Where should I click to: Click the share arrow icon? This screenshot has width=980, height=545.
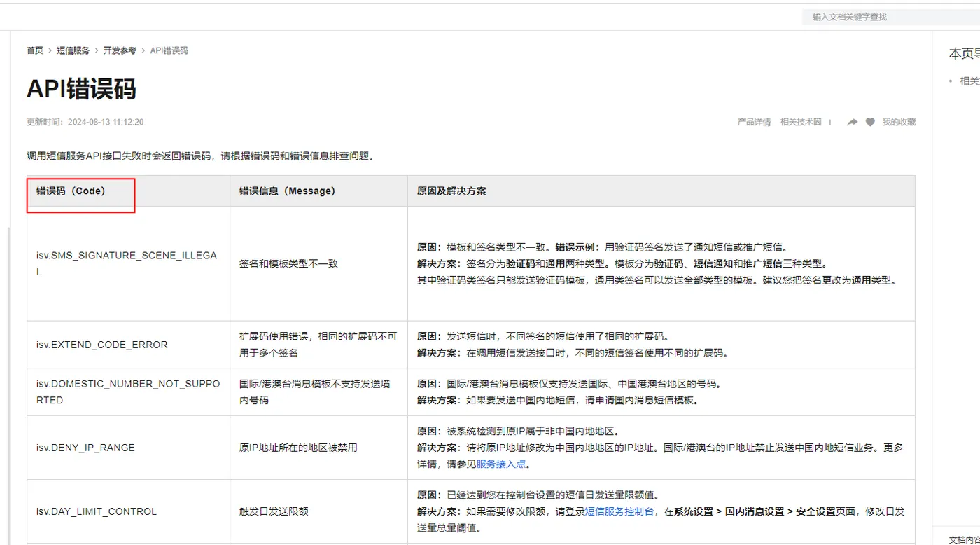tap(852, 122)
